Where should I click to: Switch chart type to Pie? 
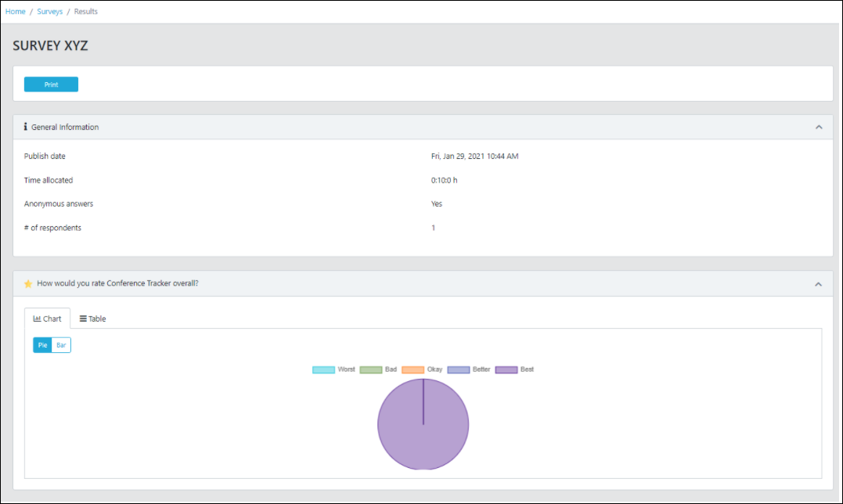[x=42, y=345]
